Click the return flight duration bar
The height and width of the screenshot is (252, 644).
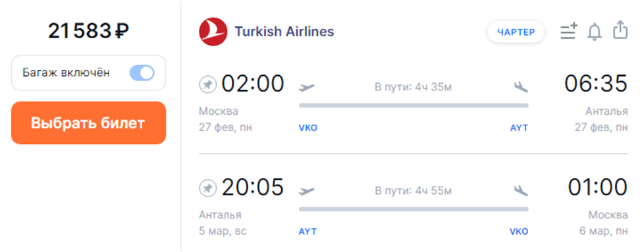click(x=414, y=210)
